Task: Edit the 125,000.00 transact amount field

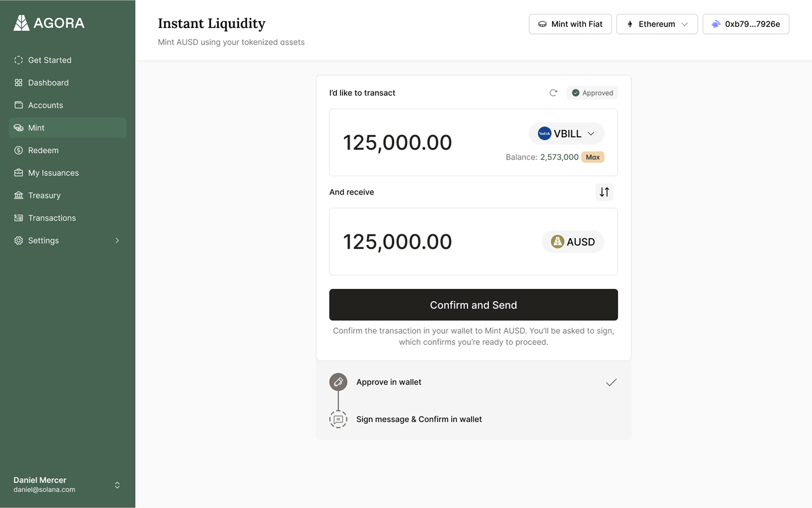Action: coord(398,142)
